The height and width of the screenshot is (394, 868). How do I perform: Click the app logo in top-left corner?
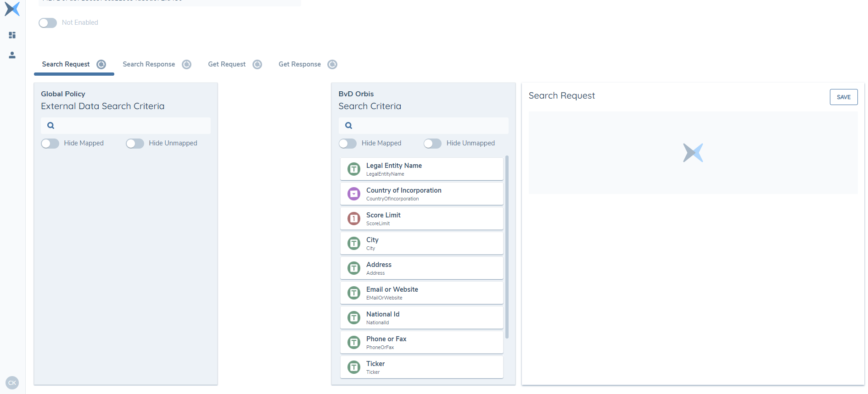click(x=12, y=9)
